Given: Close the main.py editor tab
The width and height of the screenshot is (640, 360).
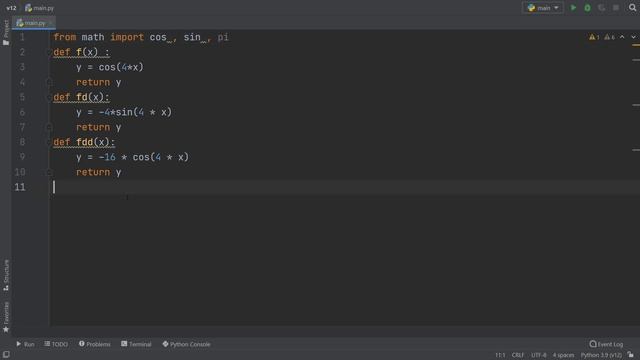Looking at the screenshot, I should pyautogui.click(x=51, y=23).
